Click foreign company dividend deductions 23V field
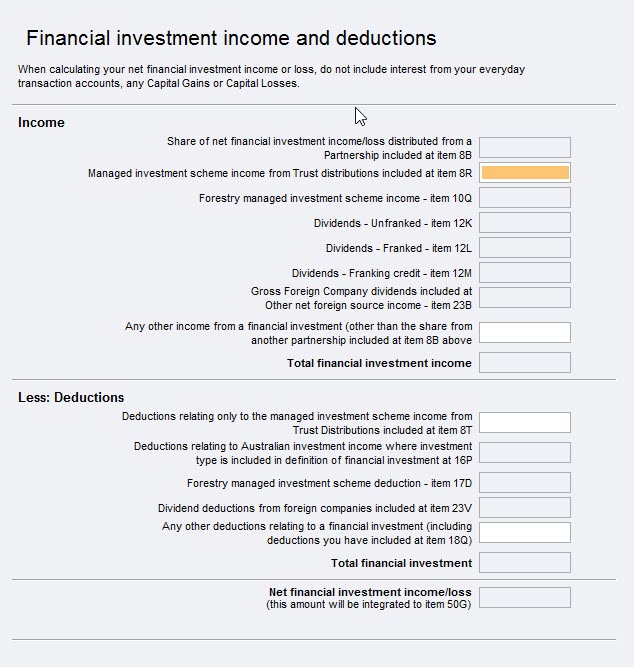 point(524,508)
